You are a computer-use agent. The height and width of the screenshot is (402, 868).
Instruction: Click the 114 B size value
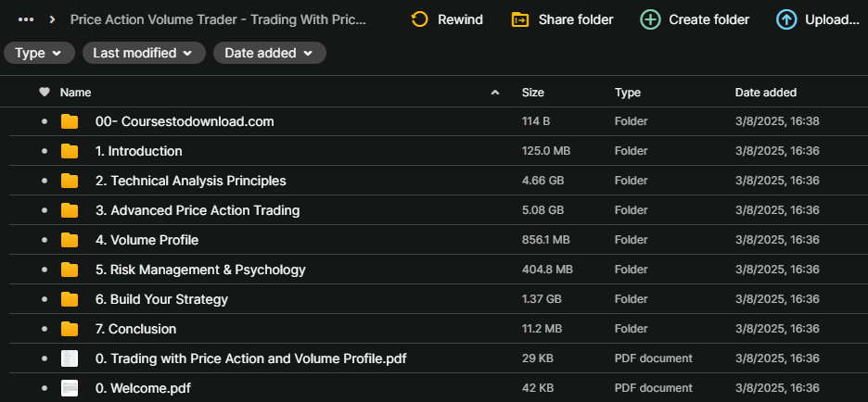[x=535, y=121]
